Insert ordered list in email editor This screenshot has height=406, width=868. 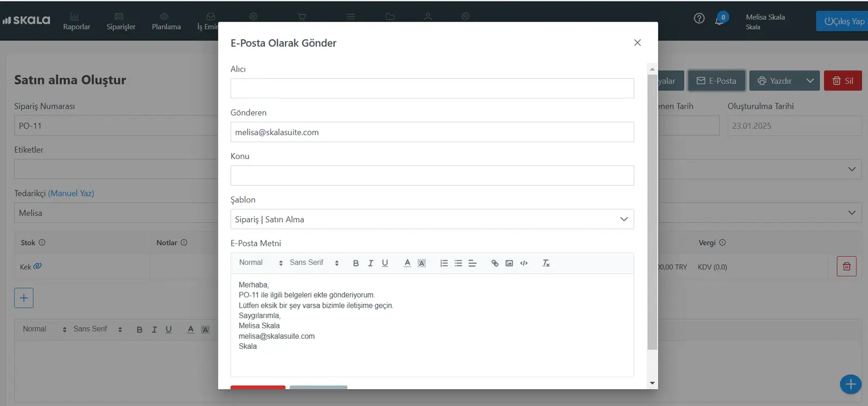coord(444,263)
